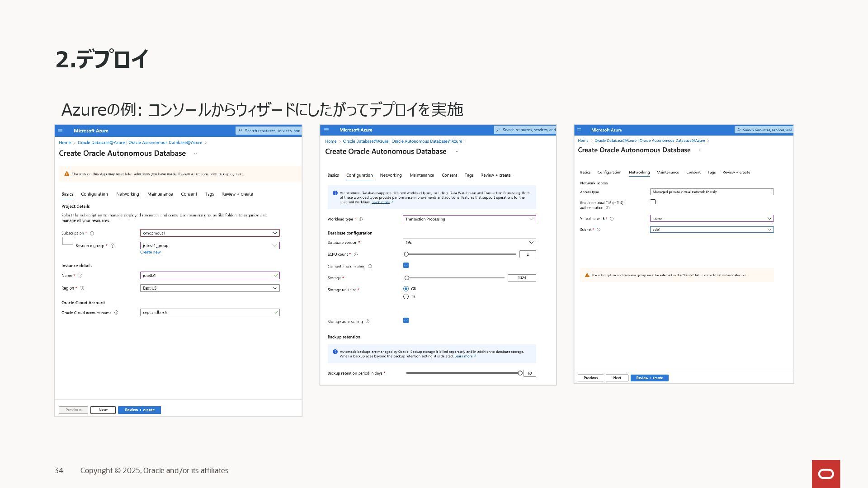Click Resource group info icon
This screenshot has height=488, width=868.
click(113, 246)
